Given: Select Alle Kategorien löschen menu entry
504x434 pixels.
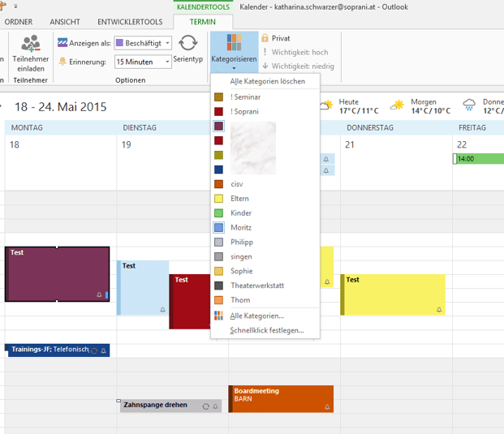Looking at the screenshot, I should [265, 81].
